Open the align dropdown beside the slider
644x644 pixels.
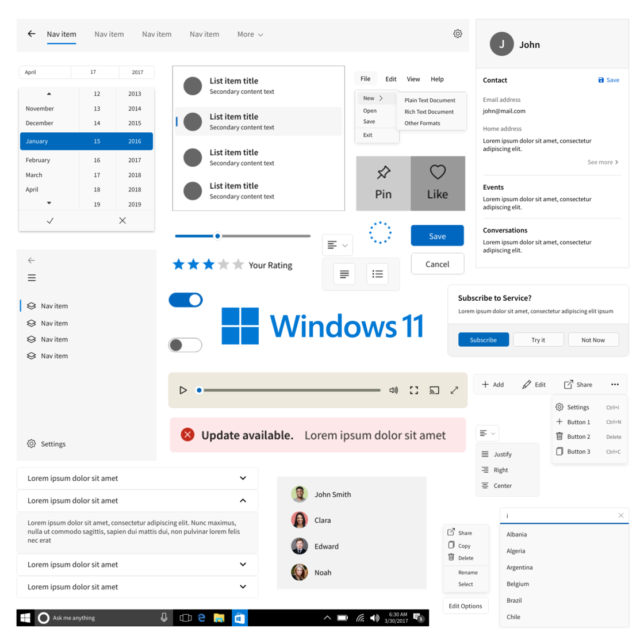click(x=338, y=245)
